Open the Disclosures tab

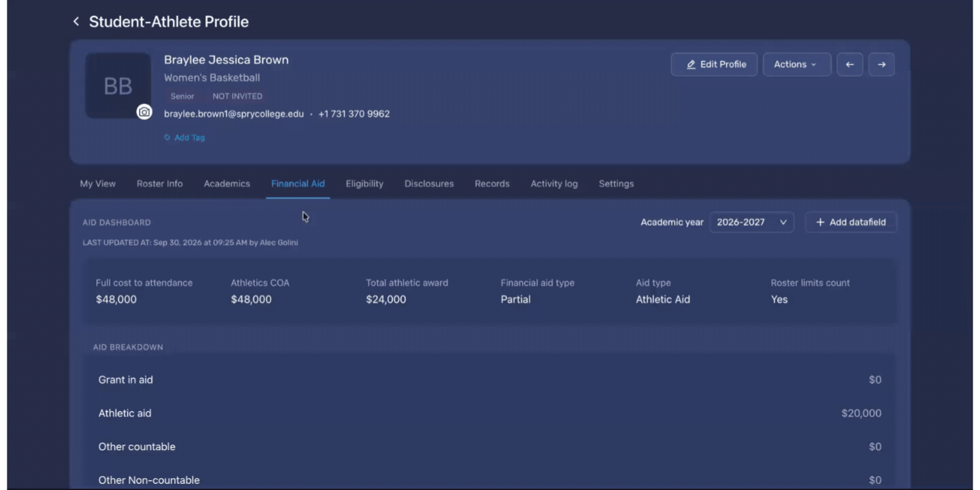point(429,184)
